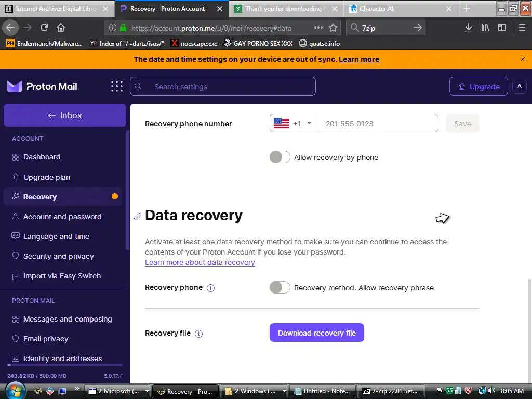Viewport: 532px width, 399px height.
Task: Switch to Internet Archive tab
Action: coord(56,9)
